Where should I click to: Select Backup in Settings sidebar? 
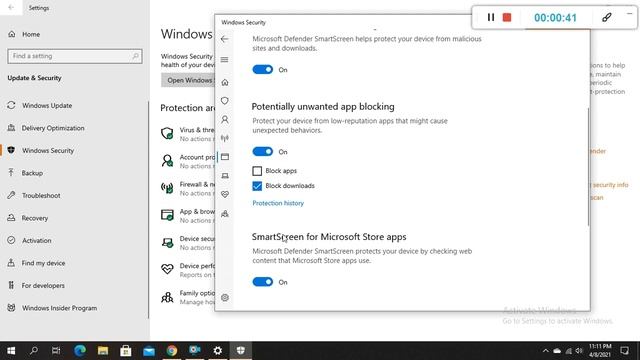point(74,173)
